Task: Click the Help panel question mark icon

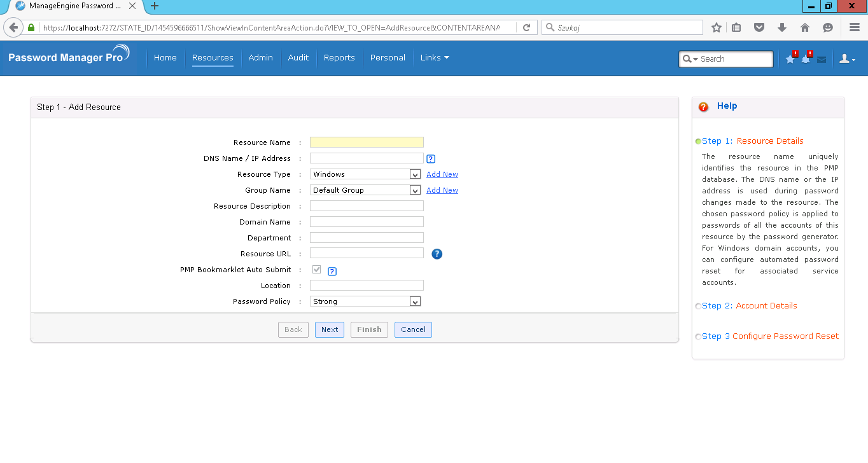Action: click(703, 107)
